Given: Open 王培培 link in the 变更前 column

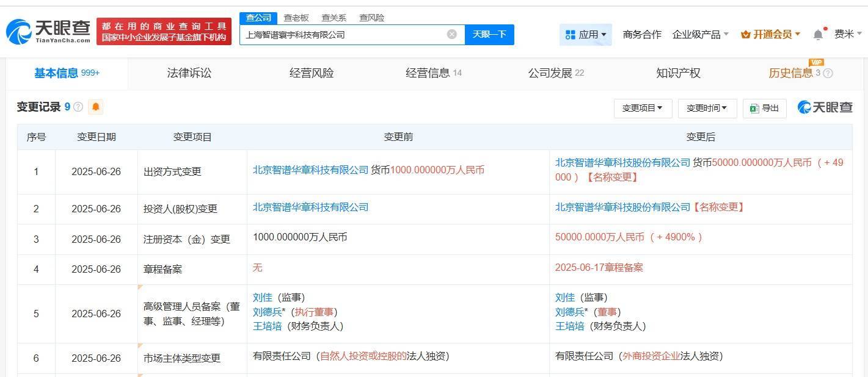Looking at the screenshot, I should [x=267, y=326].
